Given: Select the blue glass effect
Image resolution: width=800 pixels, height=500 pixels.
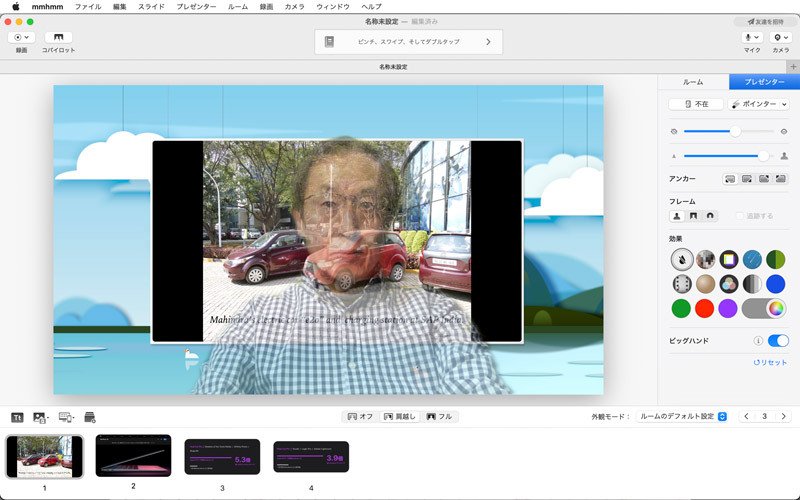Looking at the screenshot, I should [752, 259].
